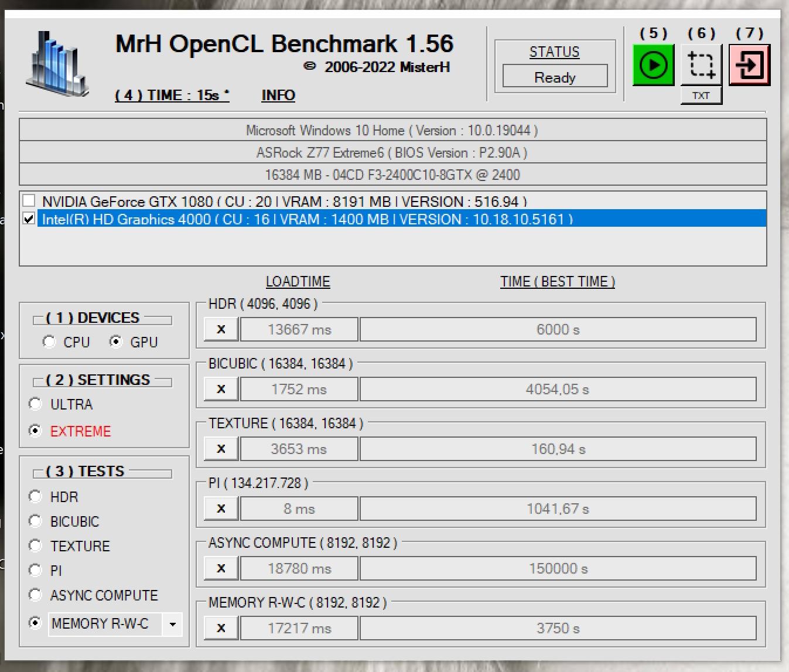The image size is (789, 672).
Task: Change the benchmark duration via TIME : 15s
Action: pyautogui.click(x=172, y=95)
